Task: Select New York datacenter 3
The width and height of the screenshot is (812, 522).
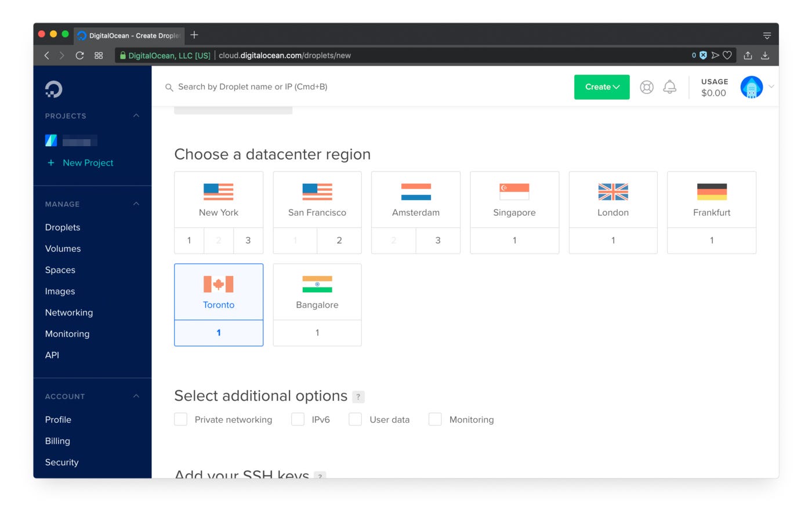Action: pos(248,241)
